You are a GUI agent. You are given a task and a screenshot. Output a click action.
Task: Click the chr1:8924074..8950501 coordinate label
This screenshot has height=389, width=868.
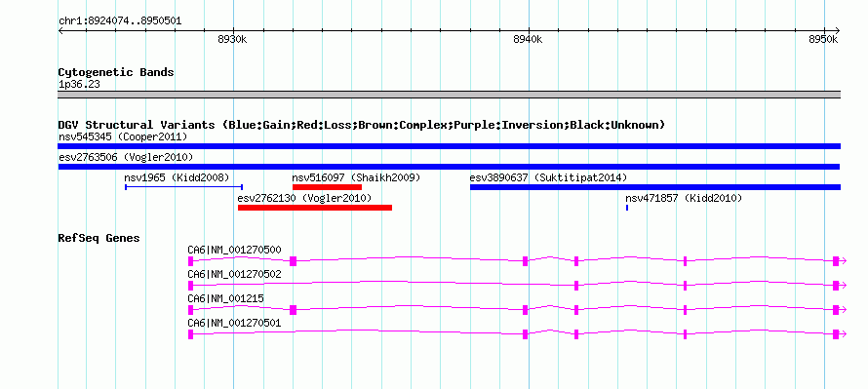[120, 21]
